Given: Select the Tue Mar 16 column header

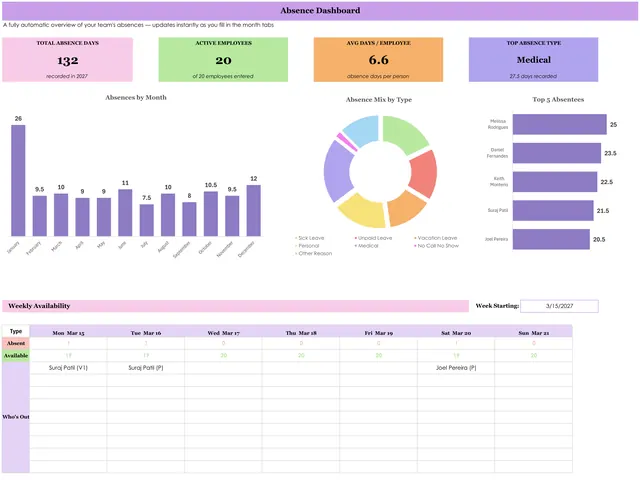Looking at the screenshot, I should pos(146,333).
